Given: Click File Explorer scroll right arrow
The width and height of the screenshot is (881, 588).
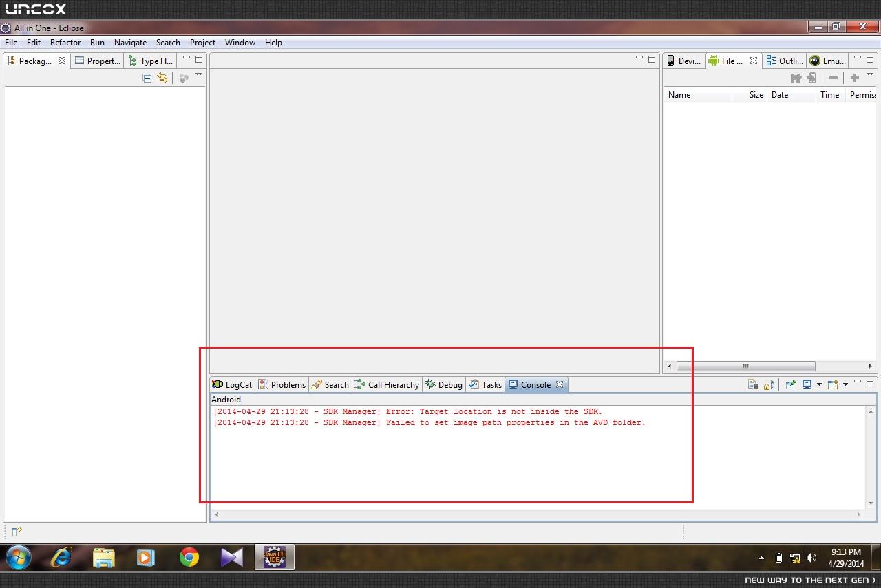Looking at the screenshot, I should coord(871,366).
